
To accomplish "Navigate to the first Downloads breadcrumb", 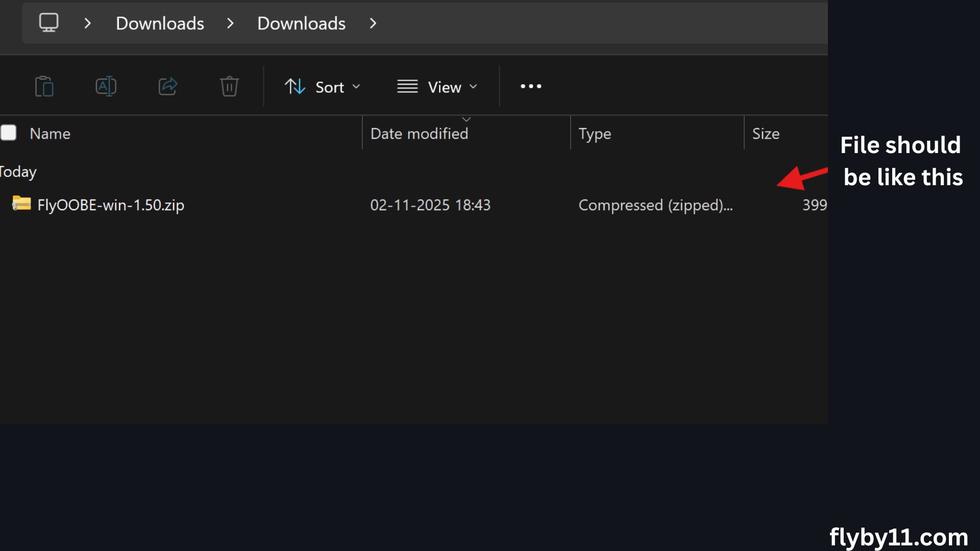I will (160, 23).
